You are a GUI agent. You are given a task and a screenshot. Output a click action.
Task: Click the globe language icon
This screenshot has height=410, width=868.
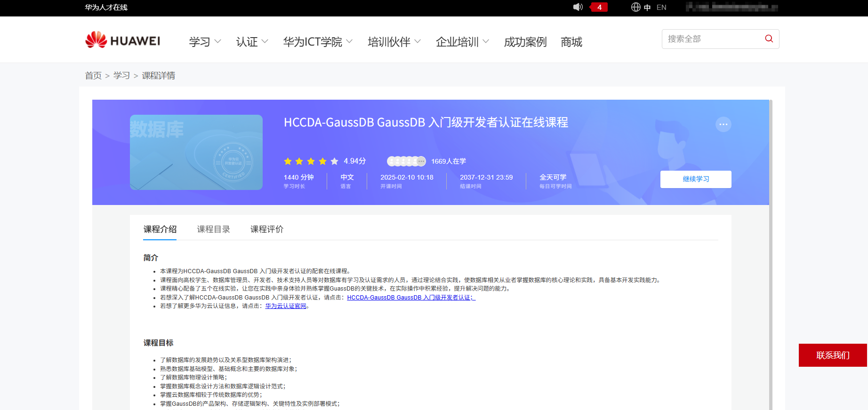(x=636, y=7)
